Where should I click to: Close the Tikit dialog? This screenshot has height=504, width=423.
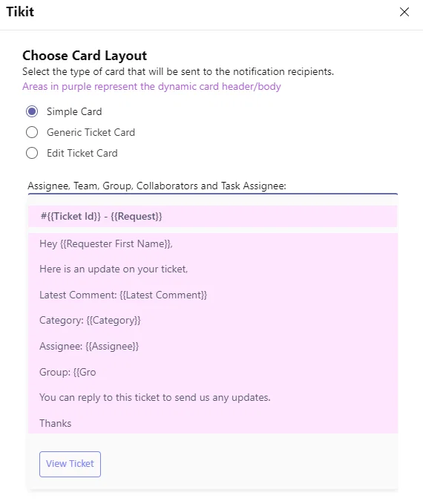coord(404,12)
